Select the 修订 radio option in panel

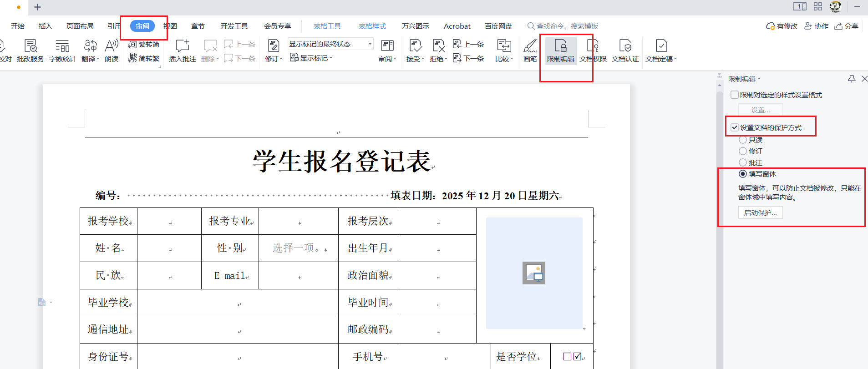(x=743, y=151)
